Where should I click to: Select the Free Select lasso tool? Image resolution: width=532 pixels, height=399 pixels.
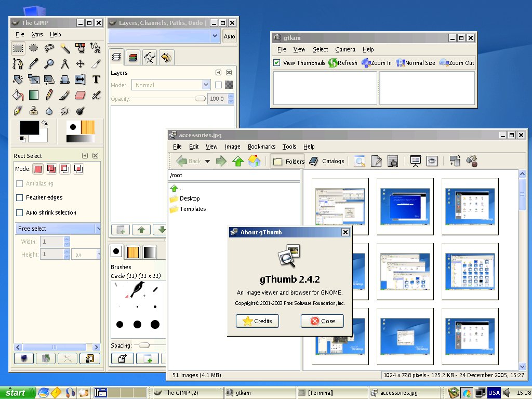click(49, 48)
